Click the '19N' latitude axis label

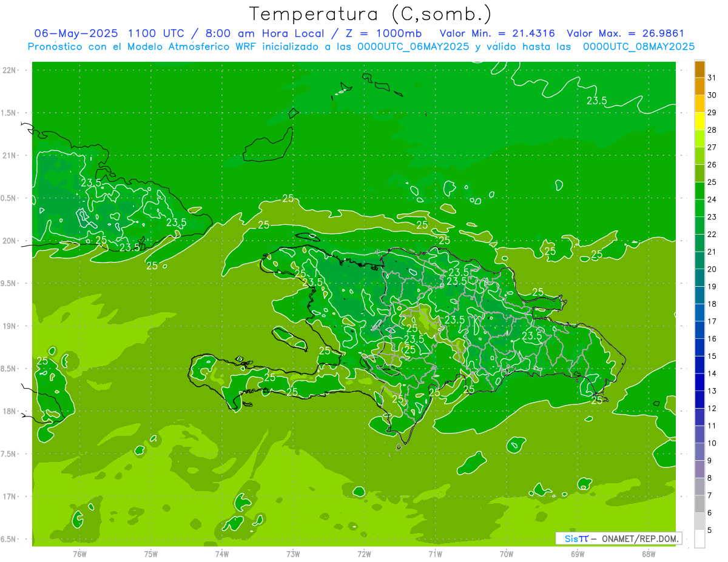coord(9,326)
